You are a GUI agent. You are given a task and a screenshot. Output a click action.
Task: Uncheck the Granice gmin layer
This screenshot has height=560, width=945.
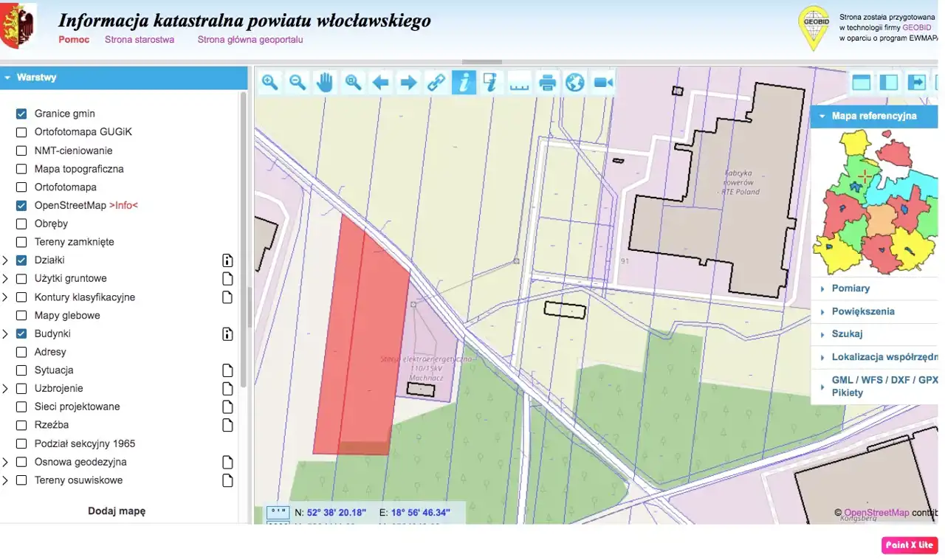click(x=21, y=114)
